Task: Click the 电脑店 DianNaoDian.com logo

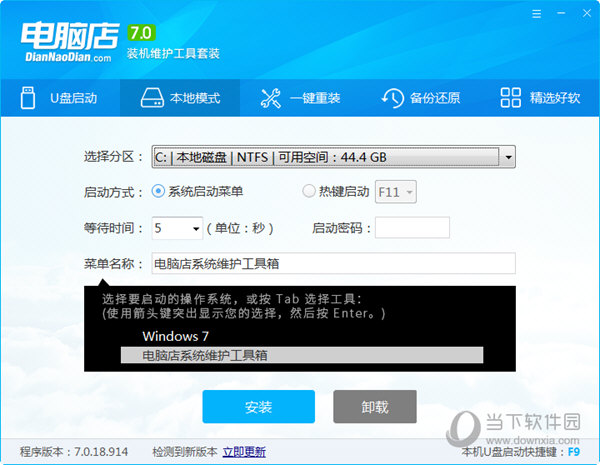Action: coord(70,42)
